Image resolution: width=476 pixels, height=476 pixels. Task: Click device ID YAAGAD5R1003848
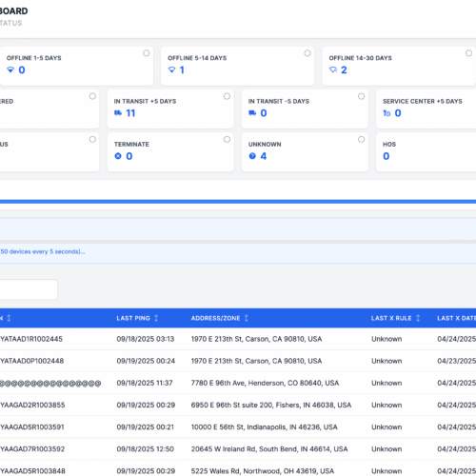[x=32, y=471]
